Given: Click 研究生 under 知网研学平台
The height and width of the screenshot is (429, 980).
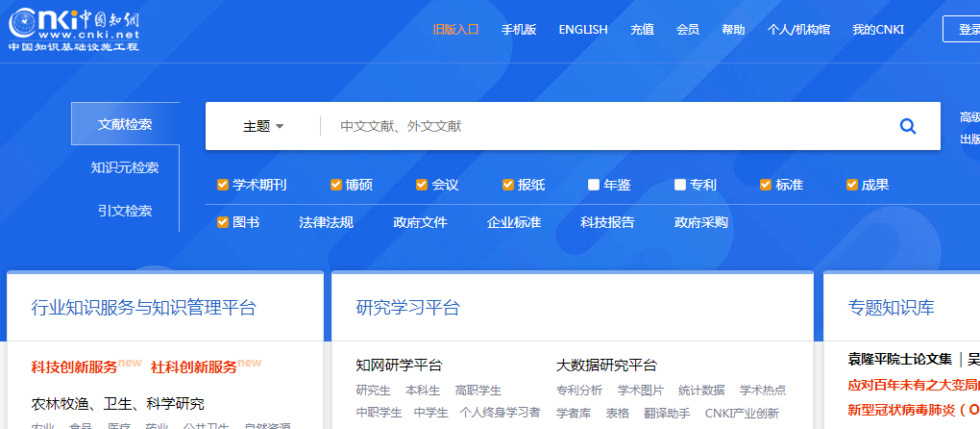Looking at the screenshot, I should point(373,391).
